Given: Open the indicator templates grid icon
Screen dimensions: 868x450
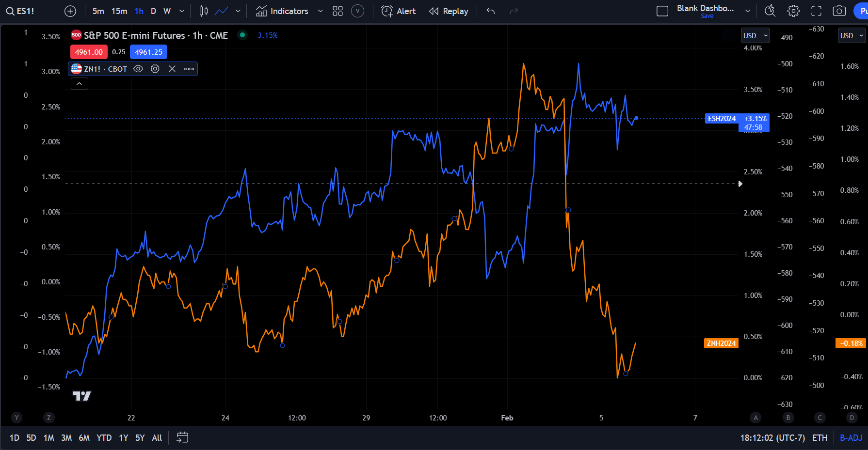Looking at the screenshot, I should click(x=338, y=11).
